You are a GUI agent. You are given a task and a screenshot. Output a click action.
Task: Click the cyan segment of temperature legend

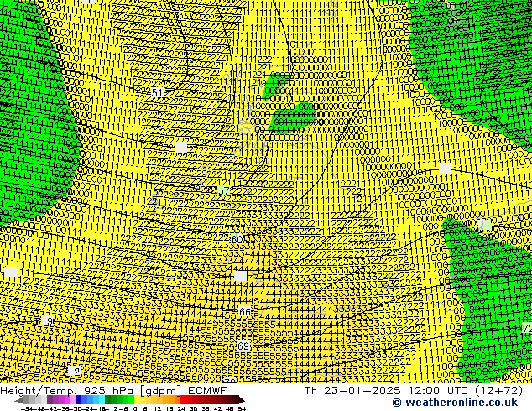click(102, 400)
